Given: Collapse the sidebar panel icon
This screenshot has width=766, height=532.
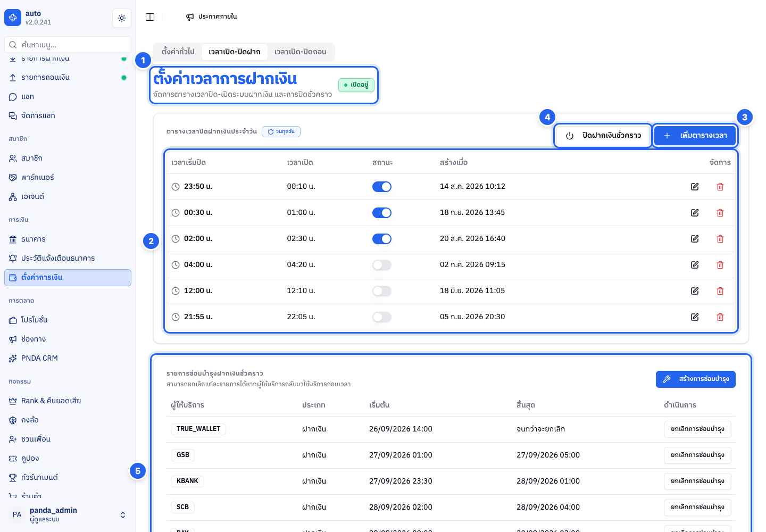Looking at the screenshot, I should (x=150, y=17).
